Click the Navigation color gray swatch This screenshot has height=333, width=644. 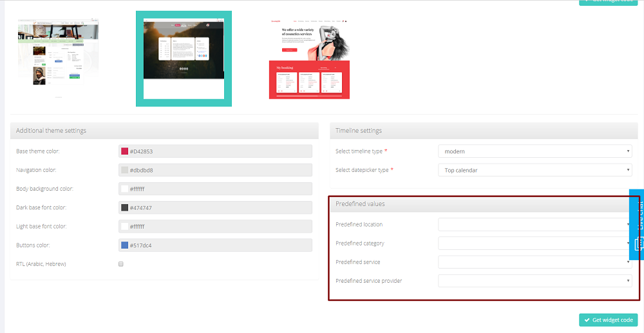tap(125, 170)
